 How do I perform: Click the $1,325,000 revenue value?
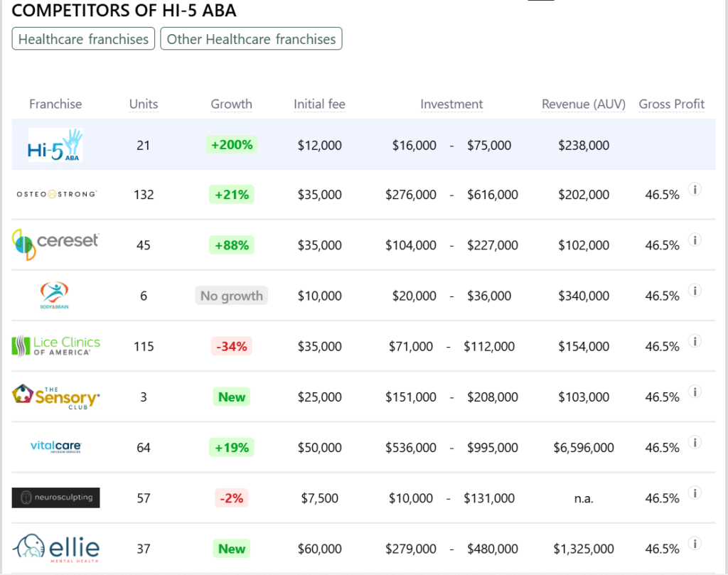click(584, 549)
